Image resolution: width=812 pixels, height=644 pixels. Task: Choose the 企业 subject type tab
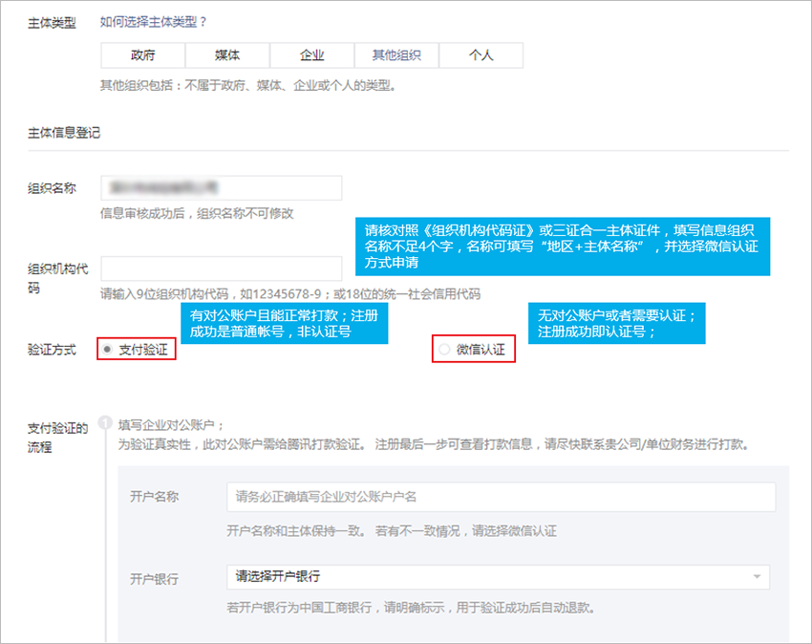pos(311,55)
